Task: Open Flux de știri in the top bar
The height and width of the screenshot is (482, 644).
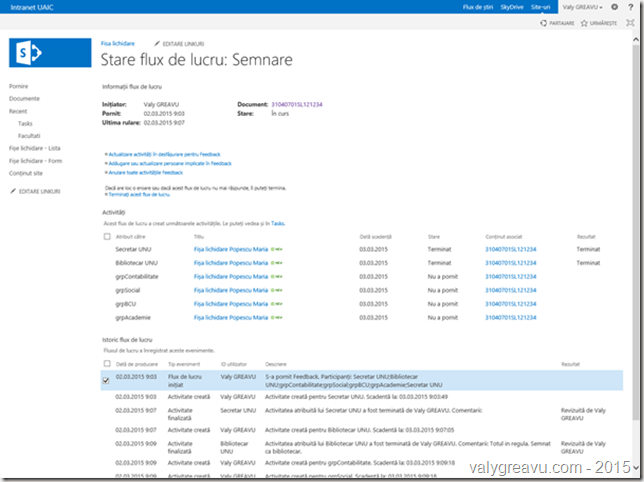Action: coord(478,7)
